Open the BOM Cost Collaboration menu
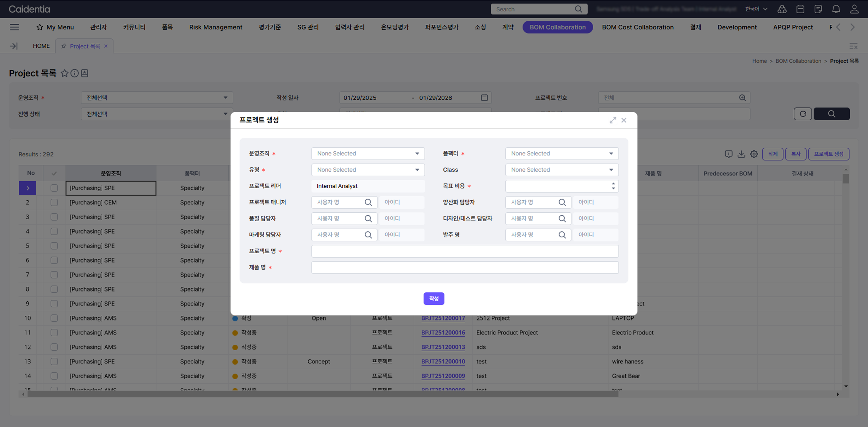Screen dimensions: 868x427 pyautogui.click(x=637, y=27)
